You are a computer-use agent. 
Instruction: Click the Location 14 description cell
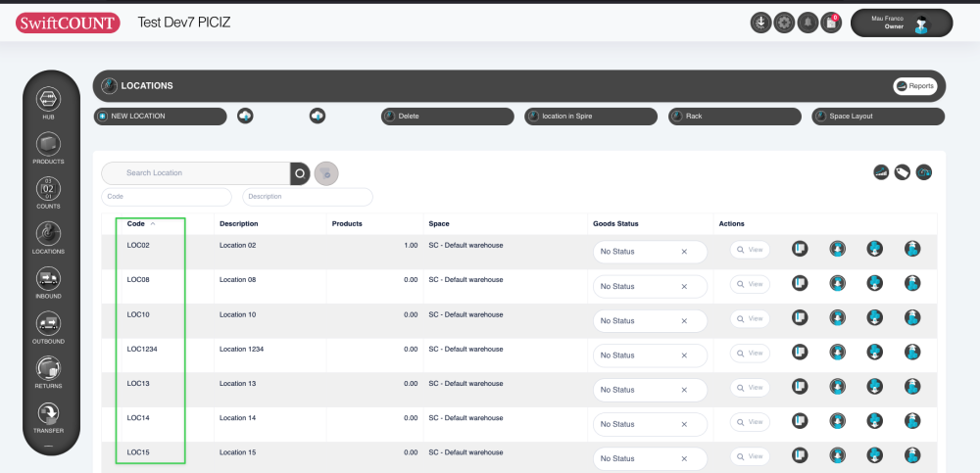(x=237, y=418)
